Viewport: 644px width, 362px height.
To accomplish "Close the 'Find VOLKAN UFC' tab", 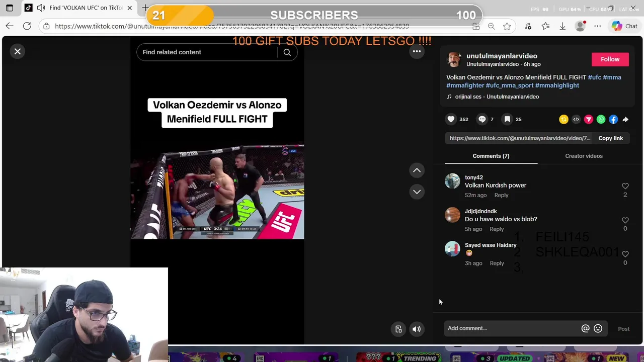I will point(130,8).
